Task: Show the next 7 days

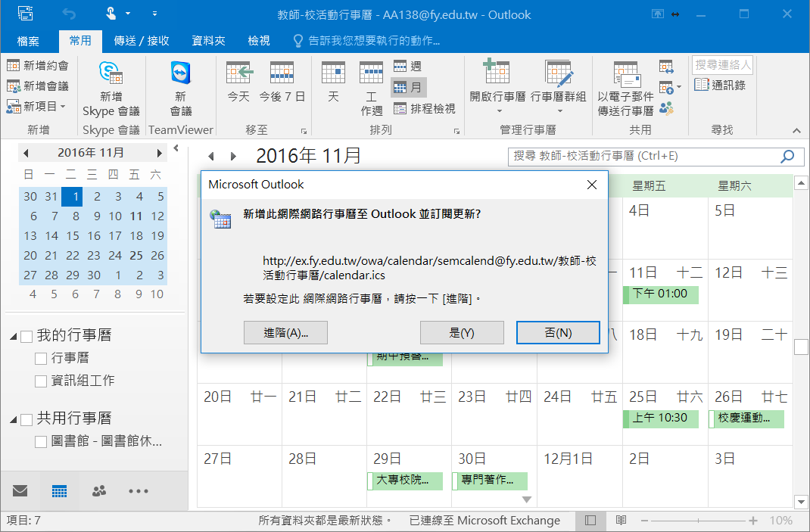Action: 282,82
